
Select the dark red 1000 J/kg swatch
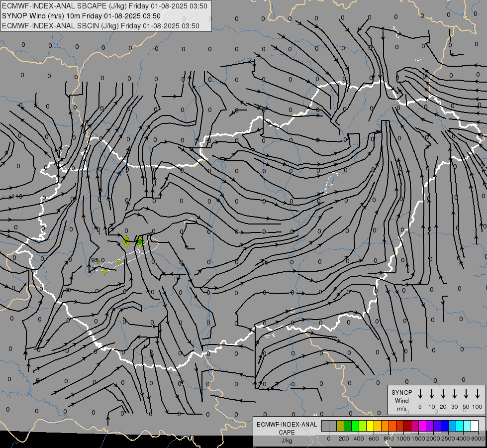[x=408, y=426]
